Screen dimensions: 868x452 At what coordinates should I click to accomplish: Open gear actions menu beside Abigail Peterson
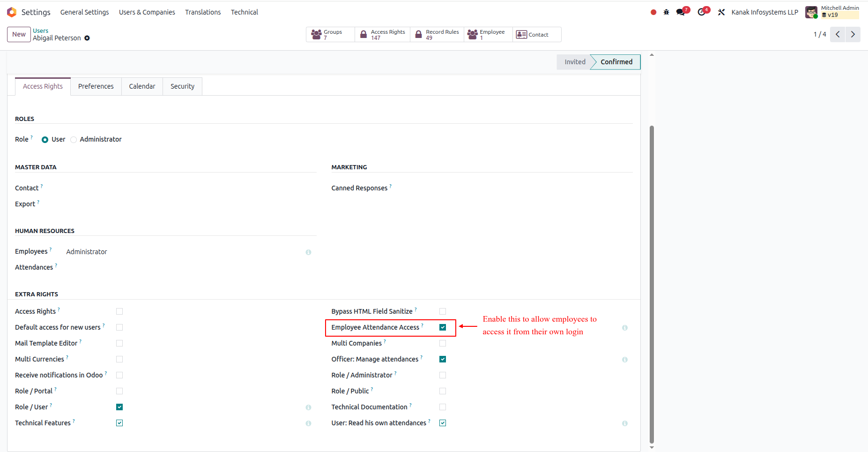87,38
